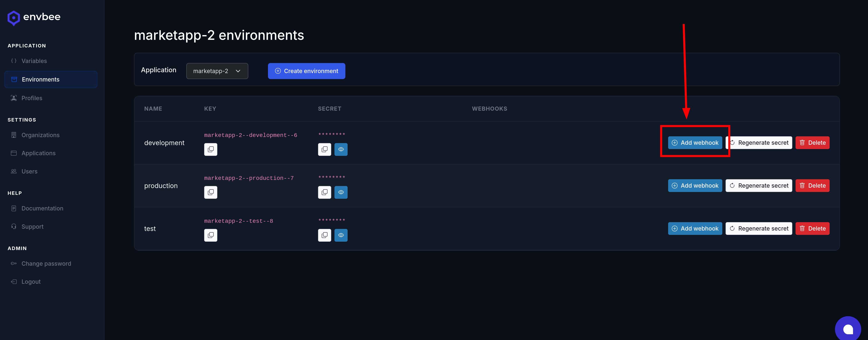Open the Application dropdown showing marketapp-2

[x=217, y=71]
